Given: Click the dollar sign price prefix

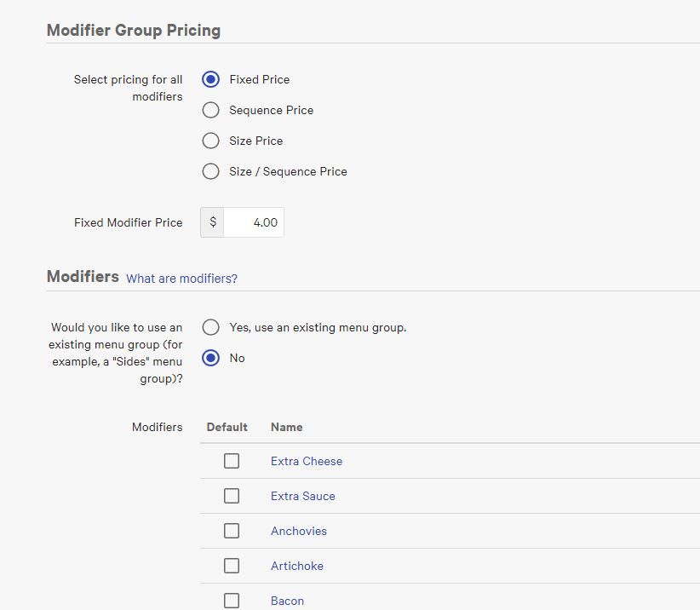Looking at the screenshot, I should pos(213,222).
